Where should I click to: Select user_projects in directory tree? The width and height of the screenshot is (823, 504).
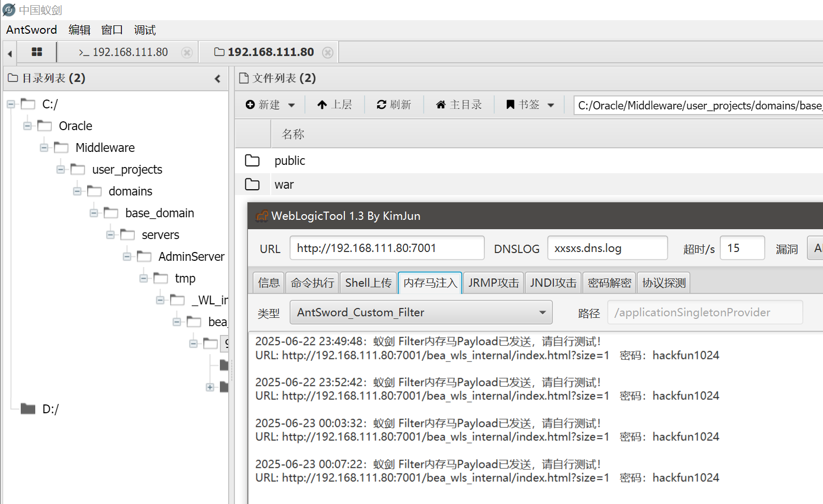click(x=127, y=170)
